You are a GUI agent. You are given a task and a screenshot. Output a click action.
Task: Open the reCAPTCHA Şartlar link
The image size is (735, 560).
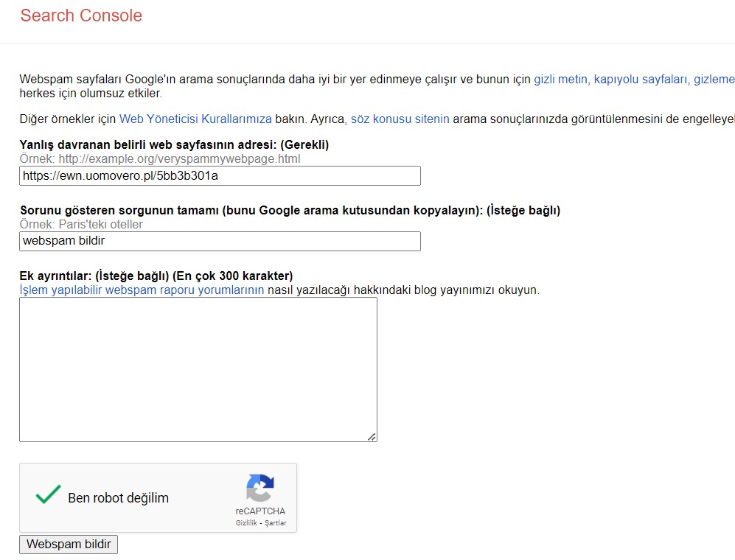pos(275,523)
